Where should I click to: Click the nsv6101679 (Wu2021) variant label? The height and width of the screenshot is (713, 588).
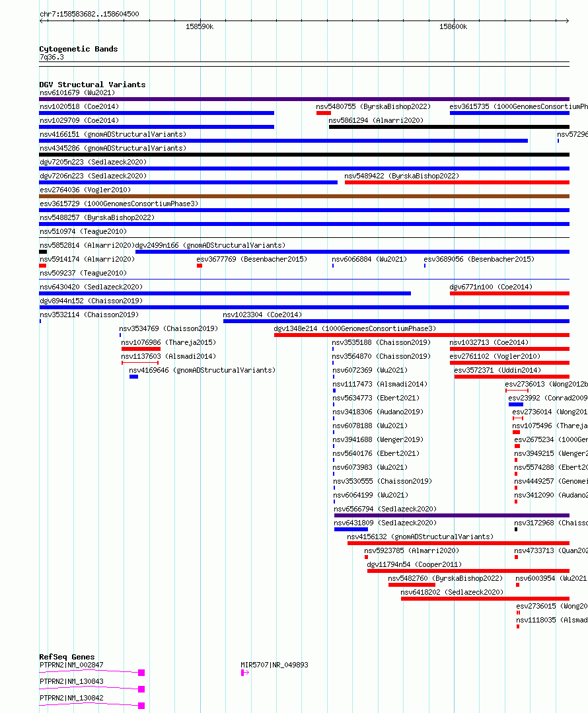[77, 93]
